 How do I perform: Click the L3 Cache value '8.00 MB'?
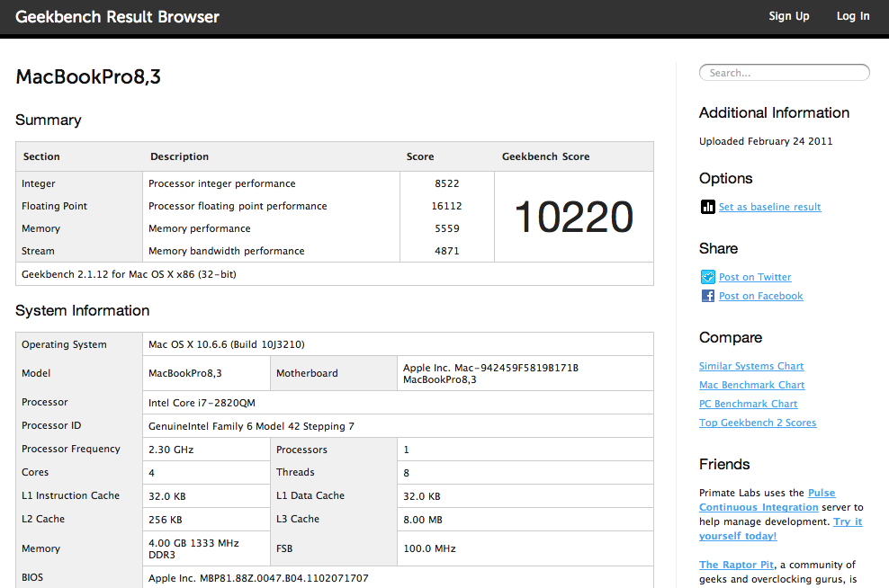pyautogui.click(x=422, y=520)
